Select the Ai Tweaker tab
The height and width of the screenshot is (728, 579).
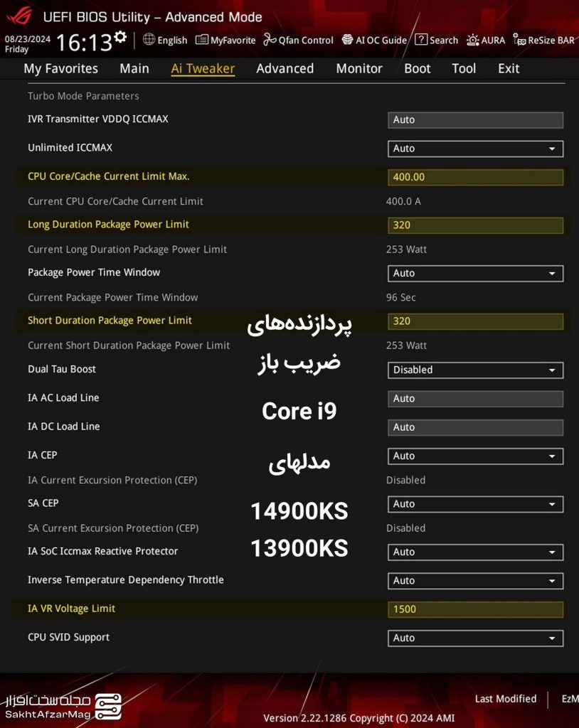203,68
